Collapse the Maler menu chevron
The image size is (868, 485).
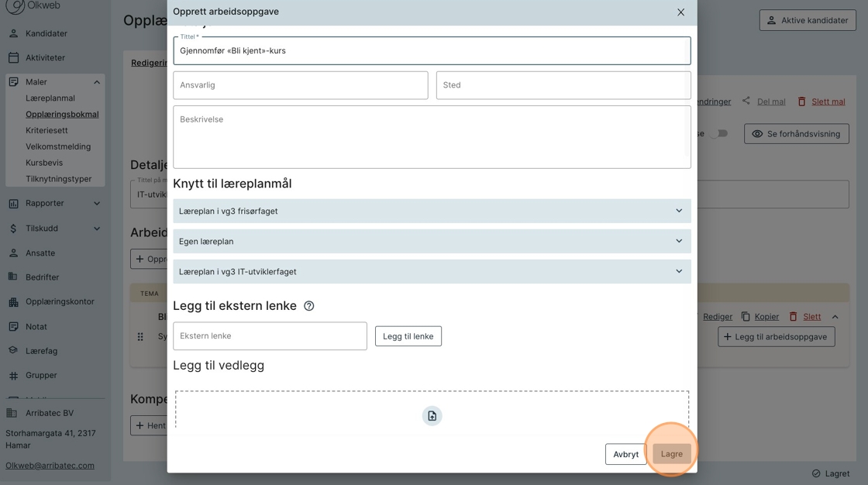tap(97, 82)
